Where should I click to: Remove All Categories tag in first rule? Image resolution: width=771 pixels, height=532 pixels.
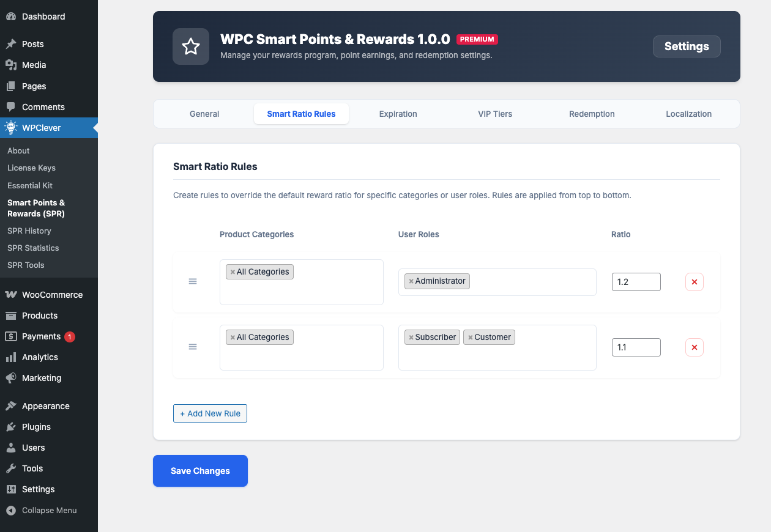point(233,272)
